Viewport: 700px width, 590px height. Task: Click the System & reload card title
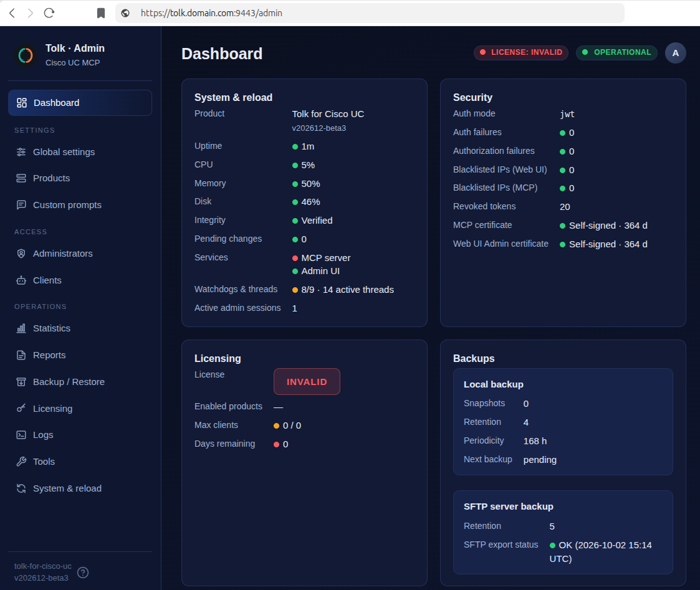click(x=233, y=97)
